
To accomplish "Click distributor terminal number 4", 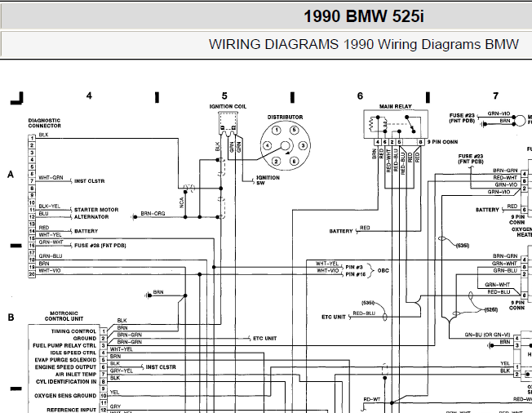I will click(x=268, y=146).
